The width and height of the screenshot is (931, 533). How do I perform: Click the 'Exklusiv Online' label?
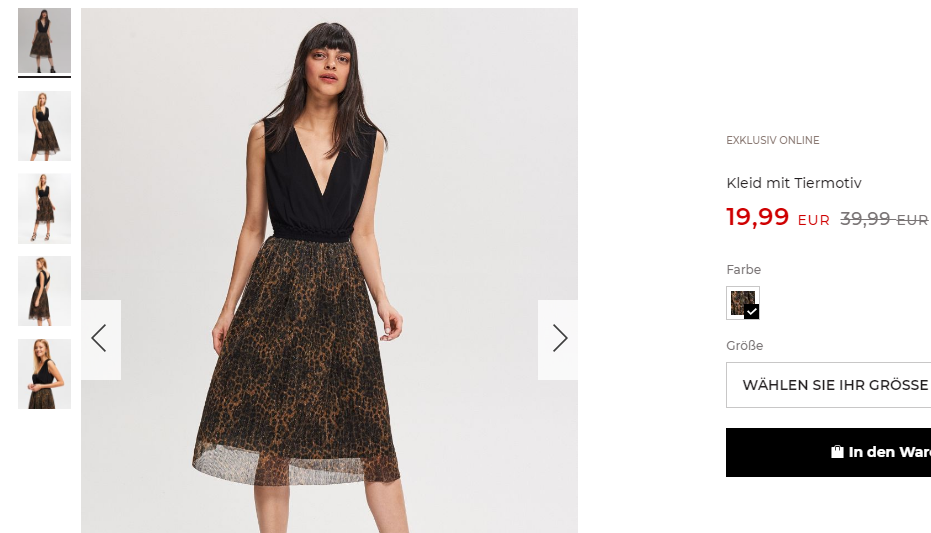click(x=772, y=140)
